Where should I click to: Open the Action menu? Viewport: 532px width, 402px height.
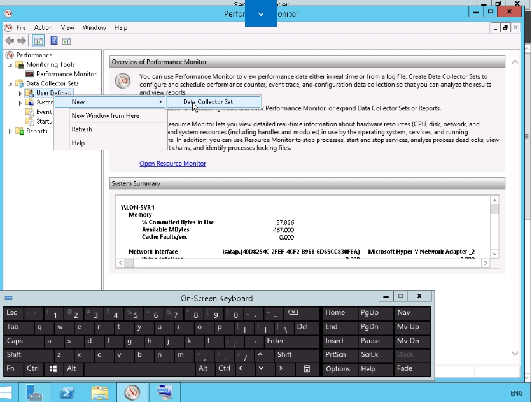(43, 28)
